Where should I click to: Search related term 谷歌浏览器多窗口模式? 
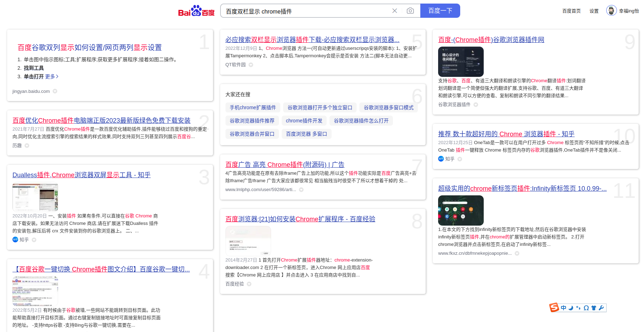tap(389, 107)
